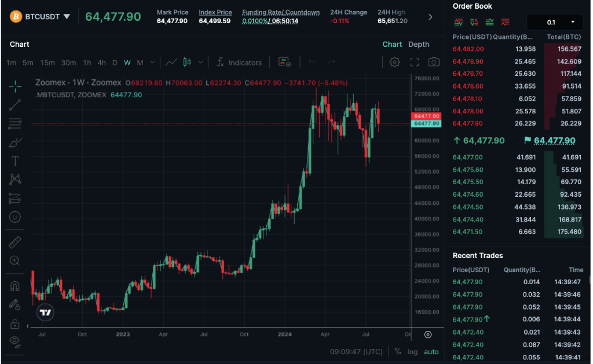Select the 30m timeframe
The height and width of the screenshot is (364, 593).
pos(68,62)
